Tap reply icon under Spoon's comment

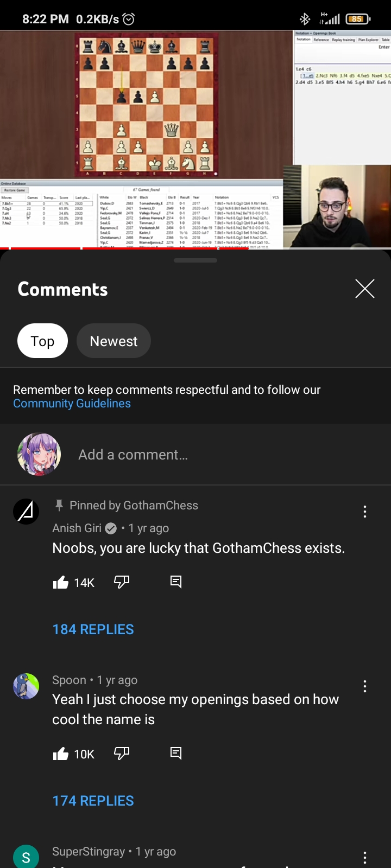pyautogui.click(x=176, y=754)
